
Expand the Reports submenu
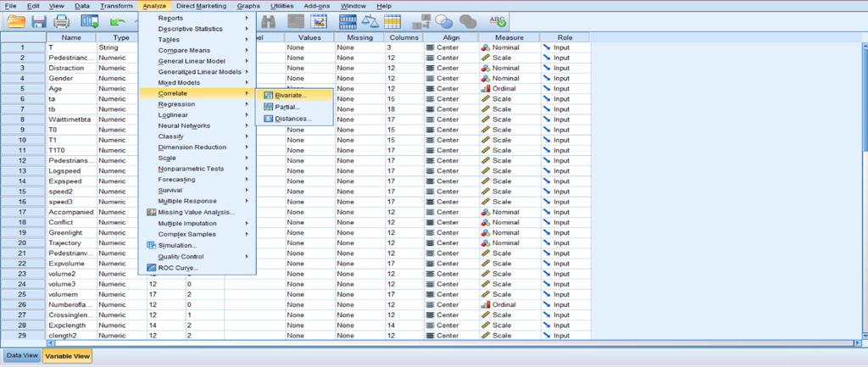[x=197, y=18]
